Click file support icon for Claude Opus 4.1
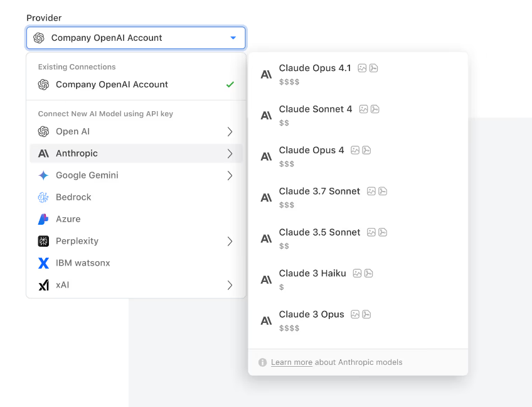 tap(373, 68)
